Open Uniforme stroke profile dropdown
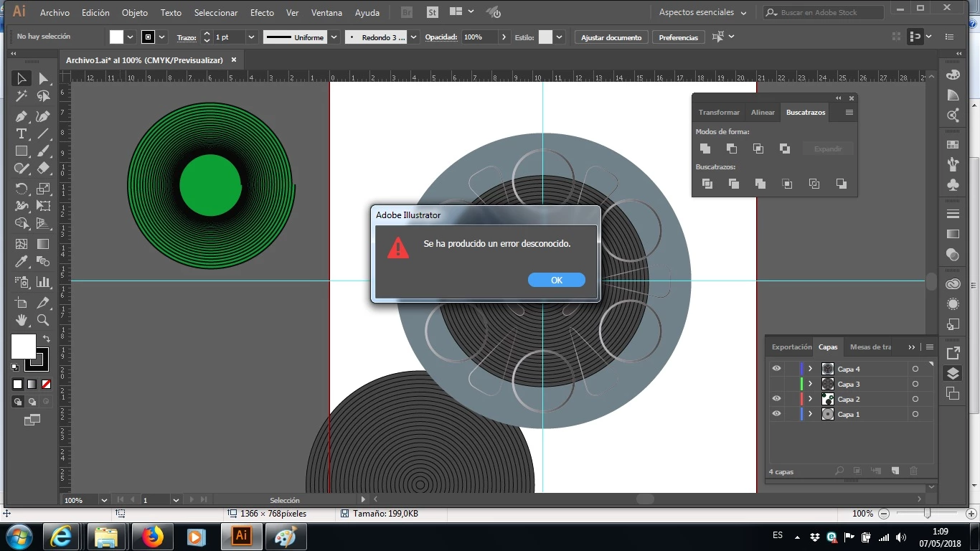 [x=334, y=37]
